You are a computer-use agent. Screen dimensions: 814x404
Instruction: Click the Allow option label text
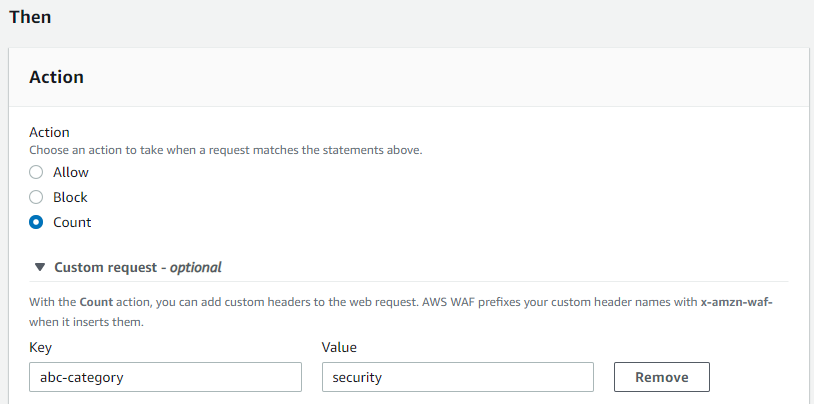71,172
